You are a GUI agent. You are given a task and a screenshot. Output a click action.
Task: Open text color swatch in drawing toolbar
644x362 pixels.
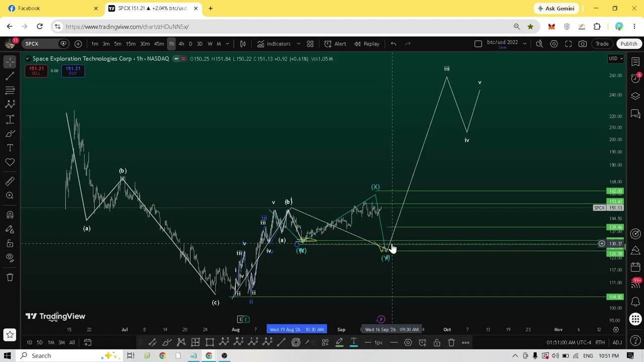tap(354, 343)
